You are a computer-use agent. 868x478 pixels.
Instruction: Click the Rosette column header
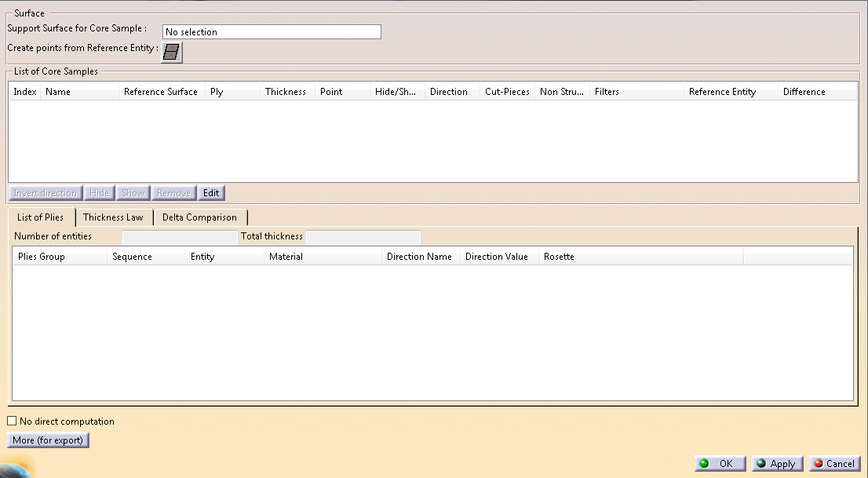coord(640,257)
